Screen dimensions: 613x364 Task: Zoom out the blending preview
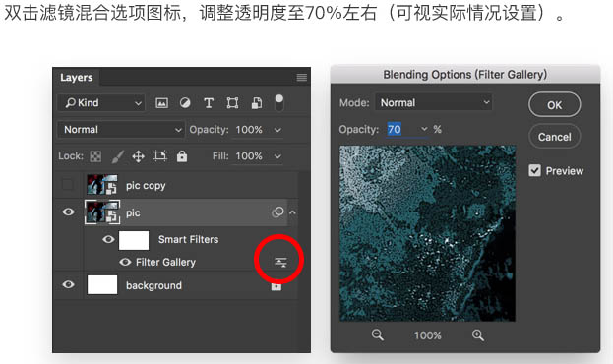pos(377,335)
